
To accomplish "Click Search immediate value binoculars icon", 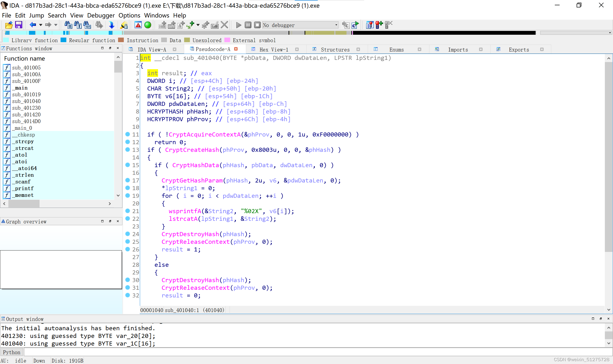I will click(x=68, y=25).
